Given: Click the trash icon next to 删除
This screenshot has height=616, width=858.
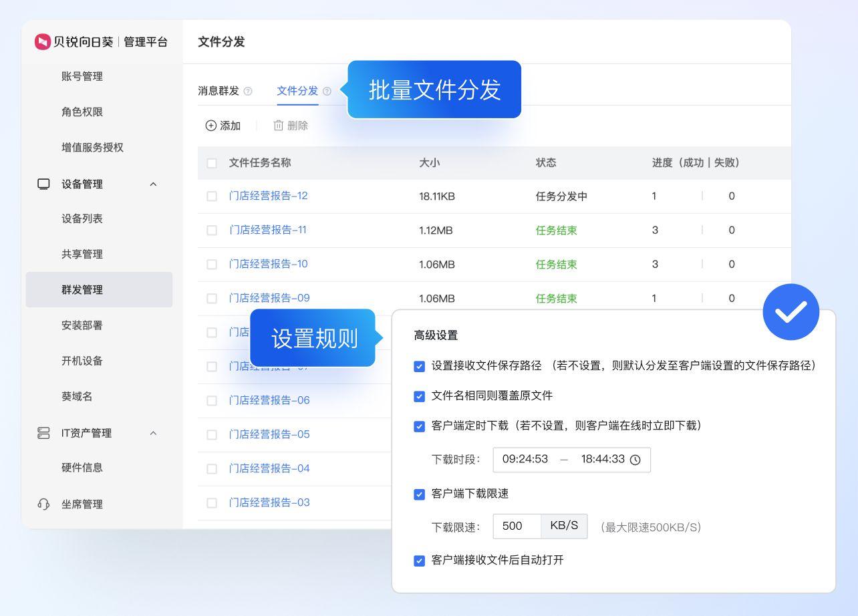Looking at the screenshot, I should coord(278,125).
